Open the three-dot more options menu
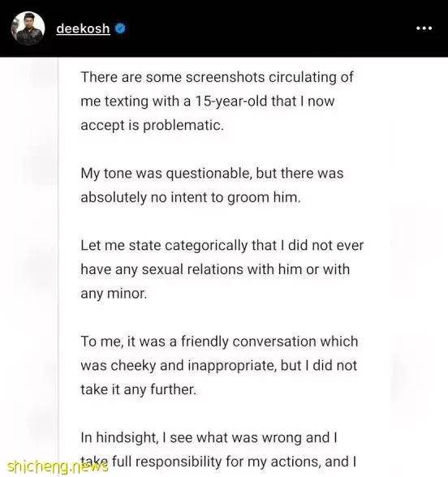 click(x=424, y=28)
